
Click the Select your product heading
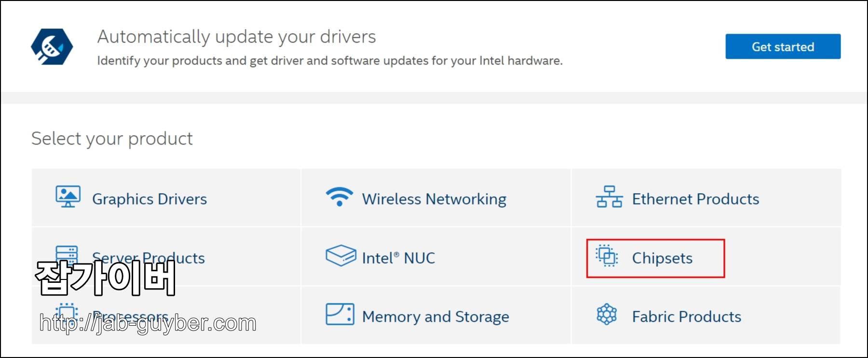[111, 138]
